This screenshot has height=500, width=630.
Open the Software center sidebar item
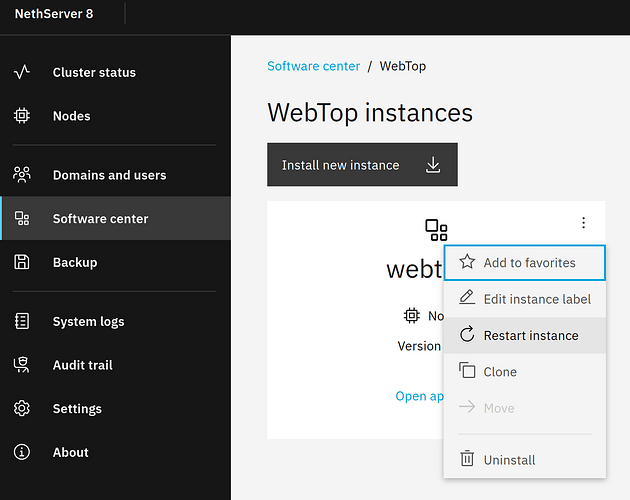[x=100, y=219]
